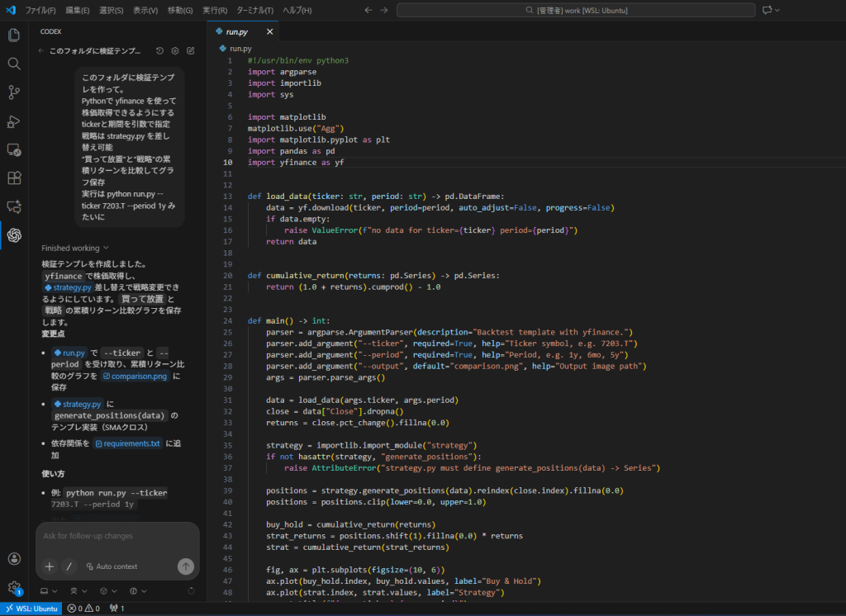Open the Extensions view
Screen dimensions: 846x616
point(14,178)
